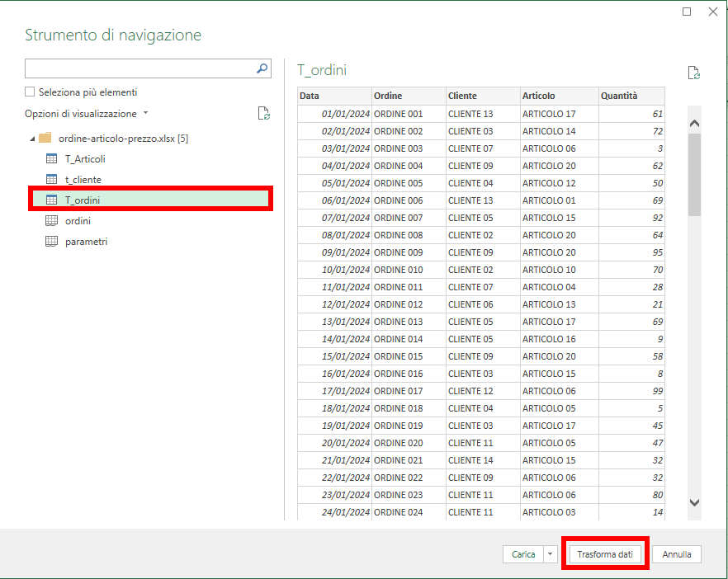Viewport: 728px width, 579px height.
Task: Click the ordini sheet icon
Action: (51, 221)
